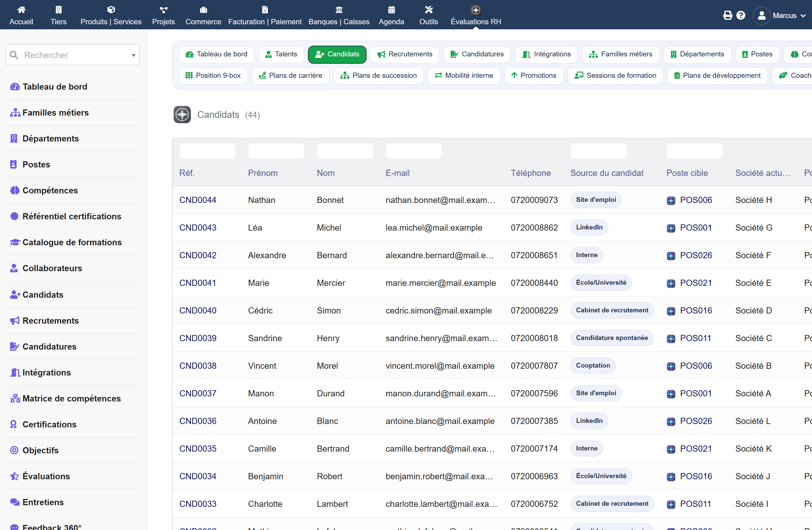The height and width of the screenshot is (530, 812).
Task: Click the sidebar search magnifier icon
Action: tap(14, 55)
